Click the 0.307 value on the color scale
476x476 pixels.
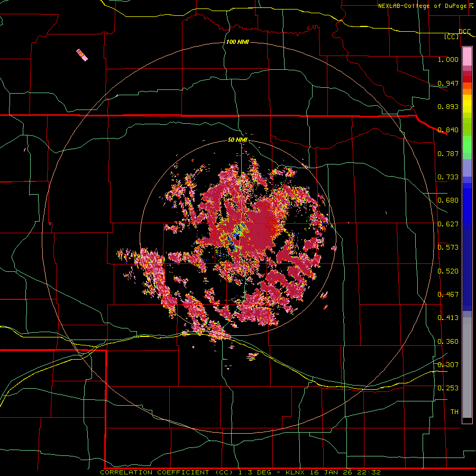coord(448,365)
